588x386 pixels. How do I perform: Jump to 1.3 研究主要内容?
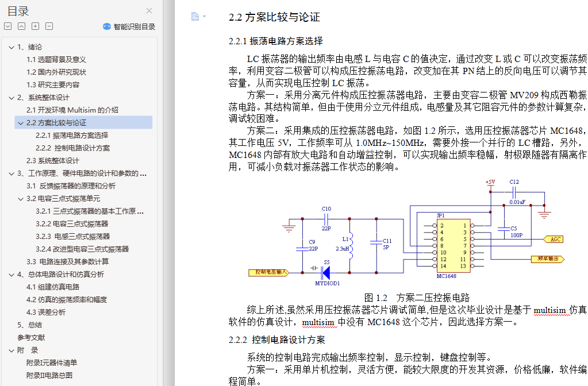tap(53, 84)
